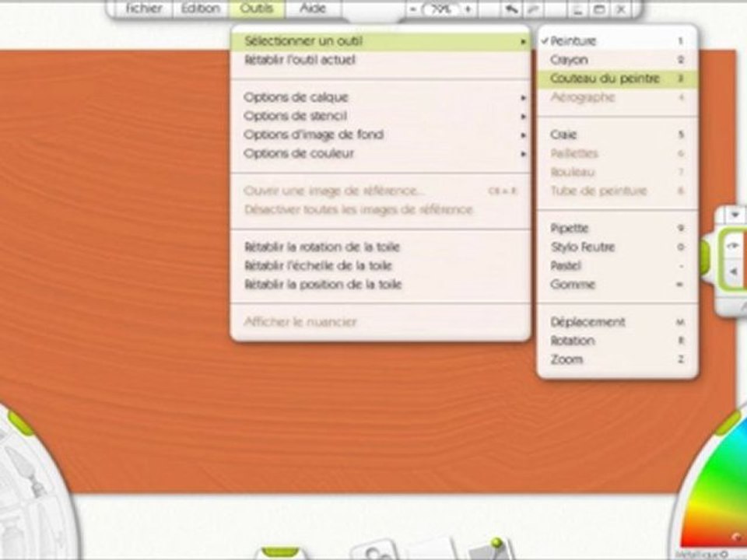Pick a color in the color wheel

(717, 495)
